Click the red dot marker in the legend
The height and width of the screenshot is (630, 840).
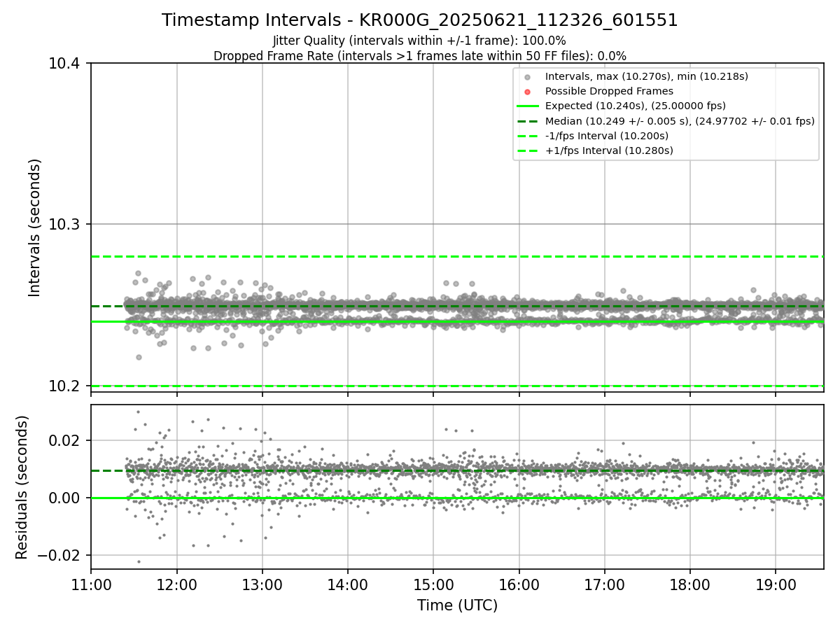coord(528,92)
